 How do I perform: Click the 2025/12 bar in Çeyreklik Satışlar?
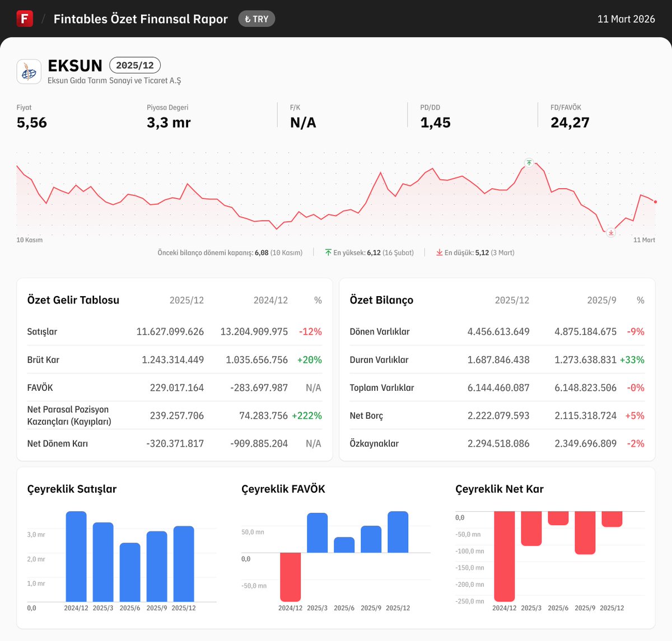tap(184, 564)
